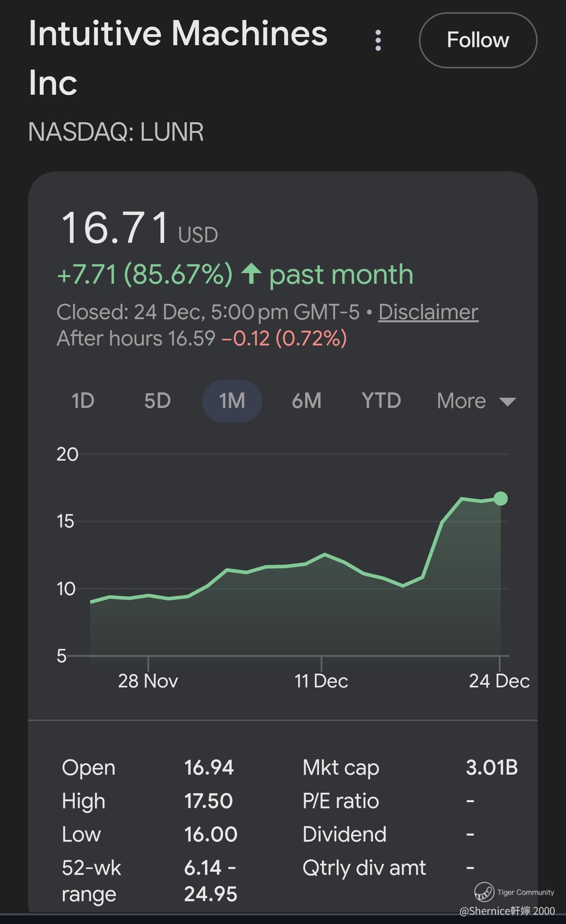The image size is (566, 924).
Task: Follow Intuitive Machines stock
Action: pos(478,40)
